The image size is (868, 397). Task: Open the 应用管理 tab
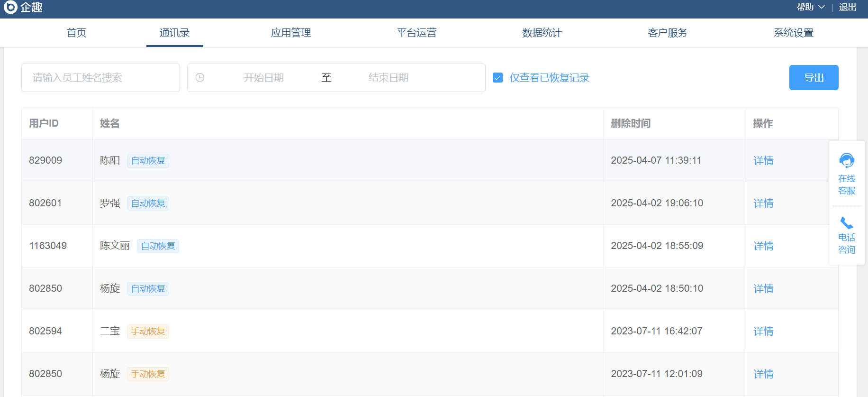coord(291,33)
